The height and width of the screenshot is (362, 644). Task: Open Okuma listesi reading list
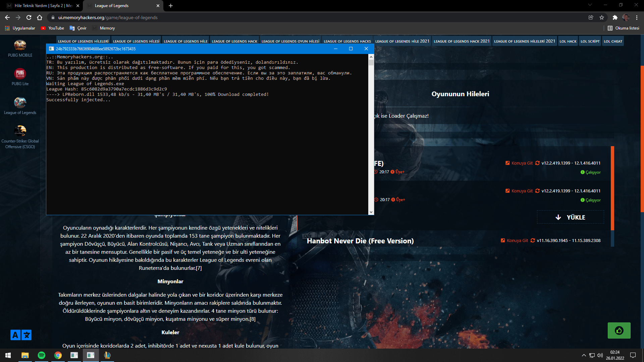click(624, 28)
